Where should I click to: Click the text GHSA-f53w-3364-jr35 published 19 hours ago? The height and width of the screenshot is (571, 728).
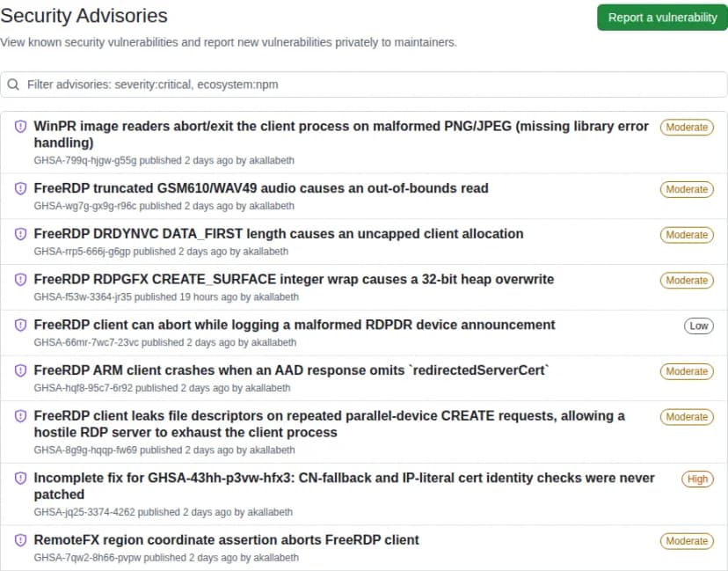[x=135, y=297]
